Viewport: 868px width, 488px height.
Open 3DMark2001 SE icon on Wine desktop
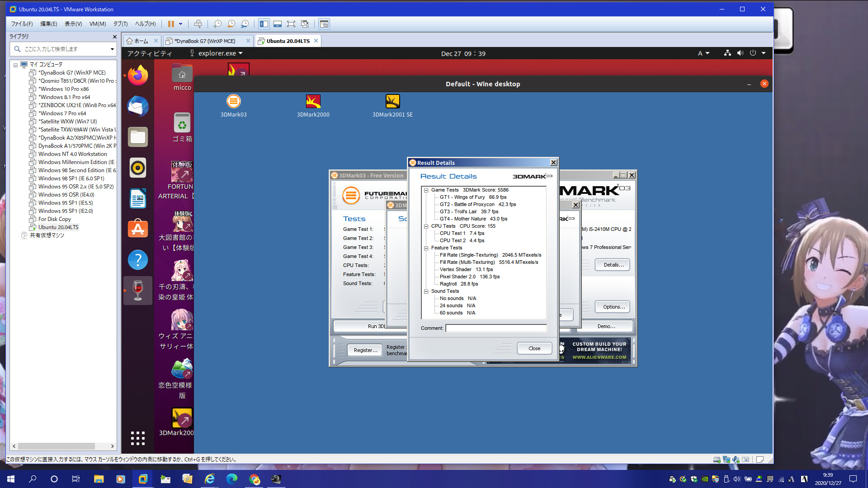click(x=392, y=106)
